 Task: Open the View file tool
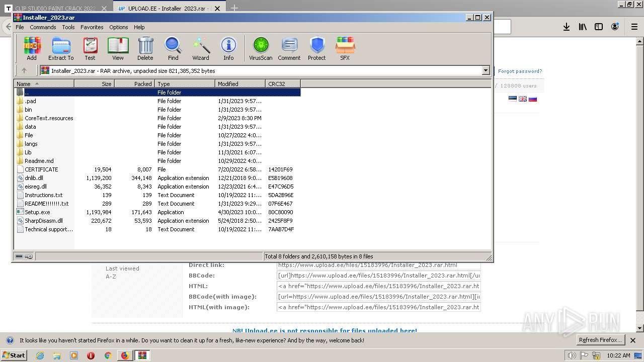point(118,49)
